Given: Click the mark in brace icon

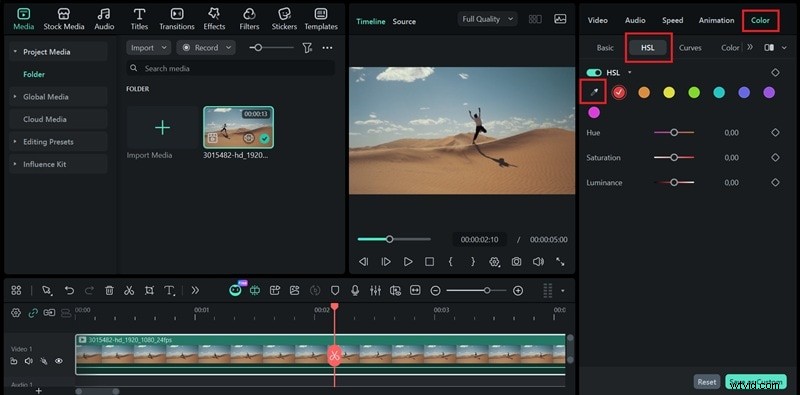Looking at the screenshot, I should (451, 262).
